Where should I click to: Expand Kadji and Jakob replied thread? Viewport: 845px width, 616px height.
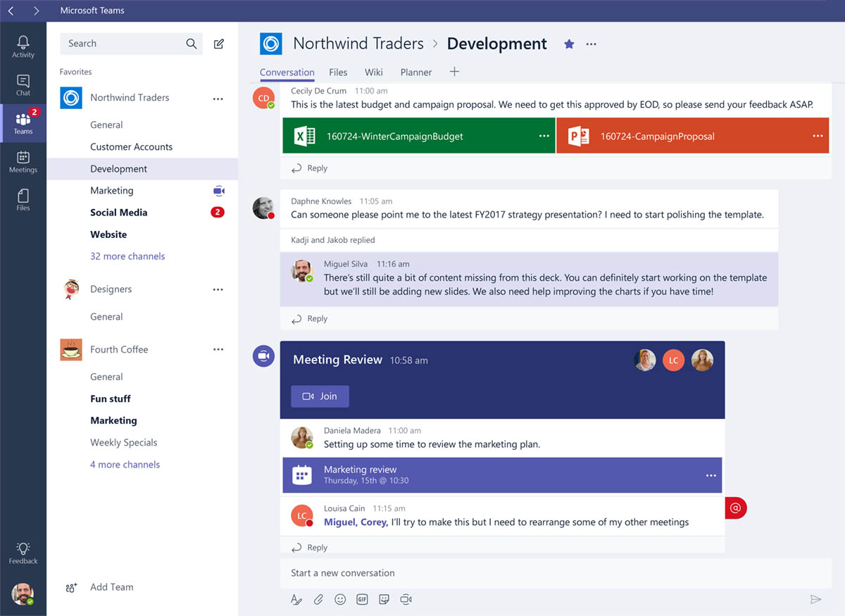(332, 240)
